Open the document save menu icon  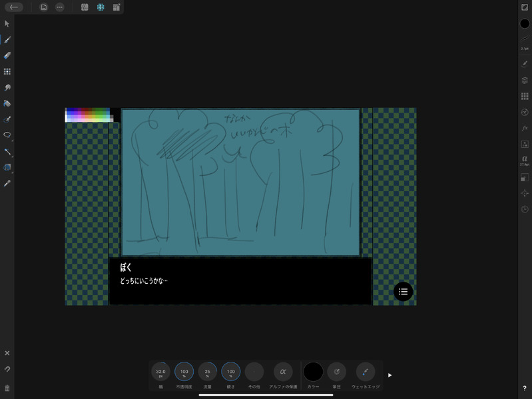(44, 7)
